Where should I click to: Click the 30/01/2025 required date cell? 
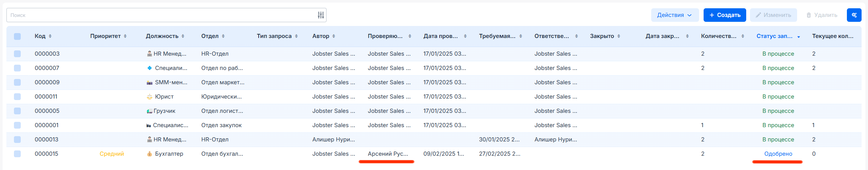(x=499, y=140)
